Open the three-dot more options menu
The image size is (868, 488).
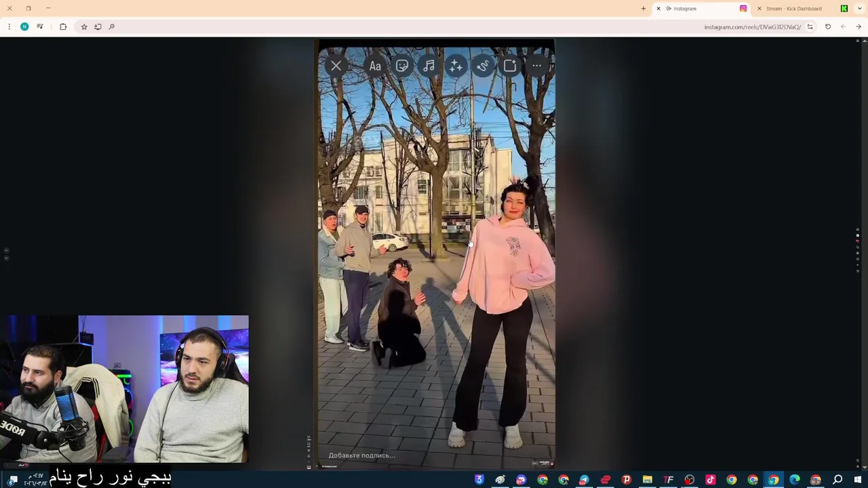coord(536,66)
